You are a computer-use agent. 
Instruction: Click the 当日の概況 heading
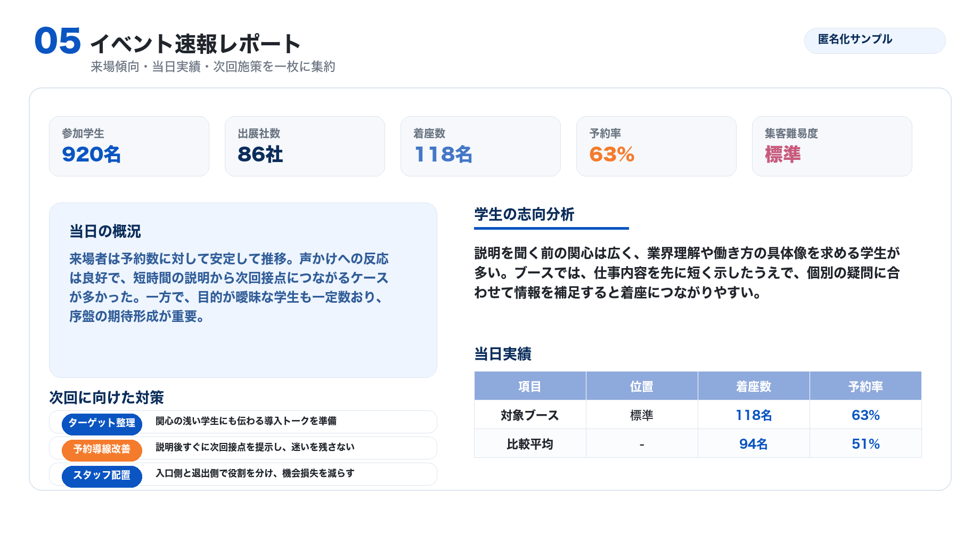click(105, 231)
